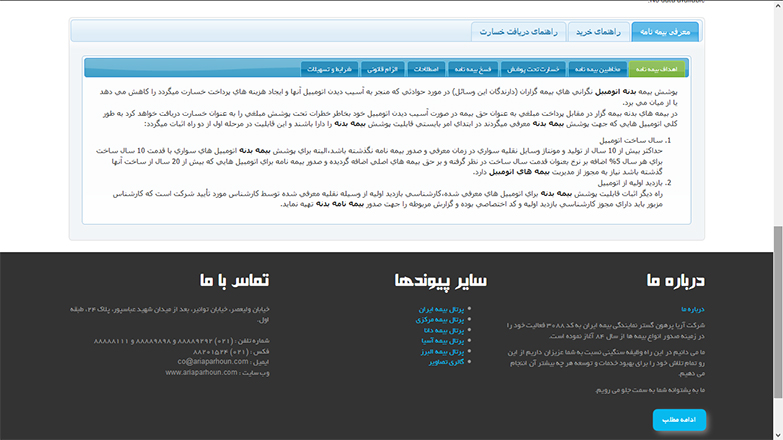Click the '2. بازدید اولیه از اتومبیل' list heading

point(634,183)
